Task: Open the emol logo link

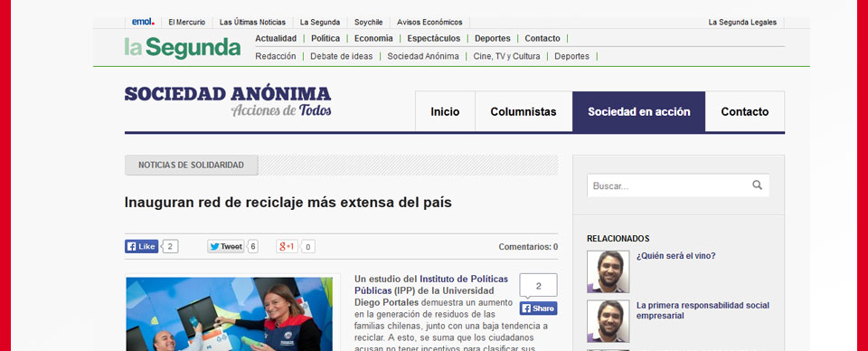Action: pos(143,22)
